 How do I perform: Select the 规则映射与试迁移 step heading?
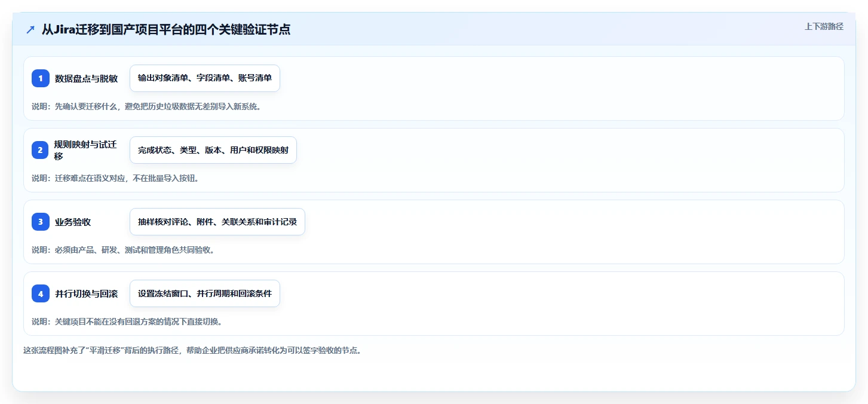(86, 150)
